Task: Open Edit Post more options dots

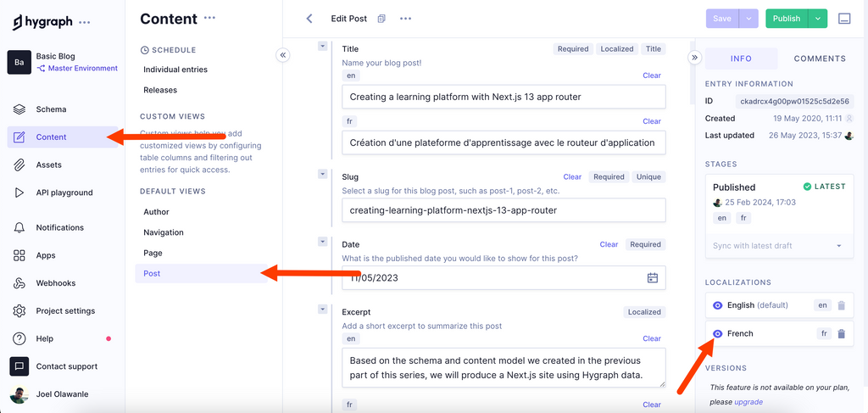Action: 406,19
